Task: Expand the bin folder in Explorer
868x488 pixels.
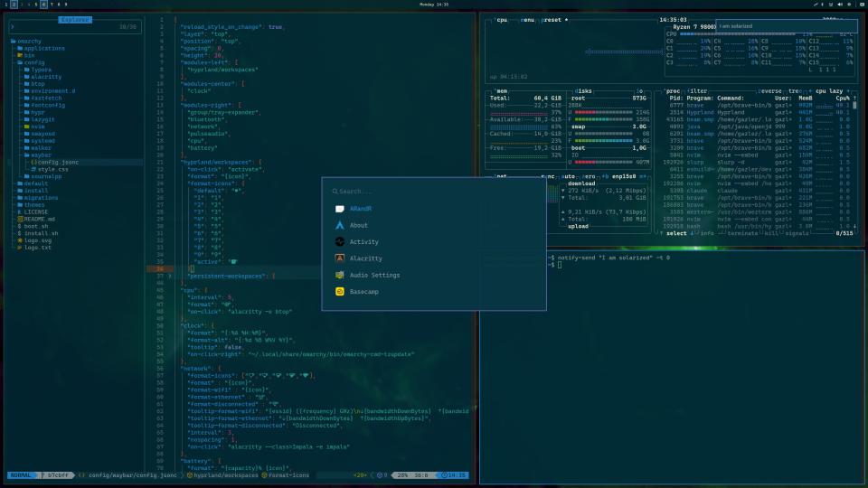Action: click(x=26, y=55)
